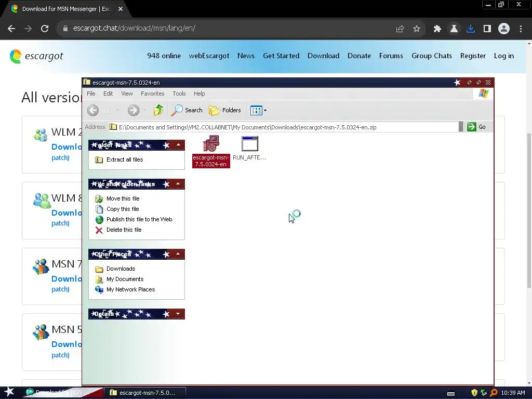Collapse the Other Places panel
The width and height of the screenshot is (532, 399).
(178, 254)
